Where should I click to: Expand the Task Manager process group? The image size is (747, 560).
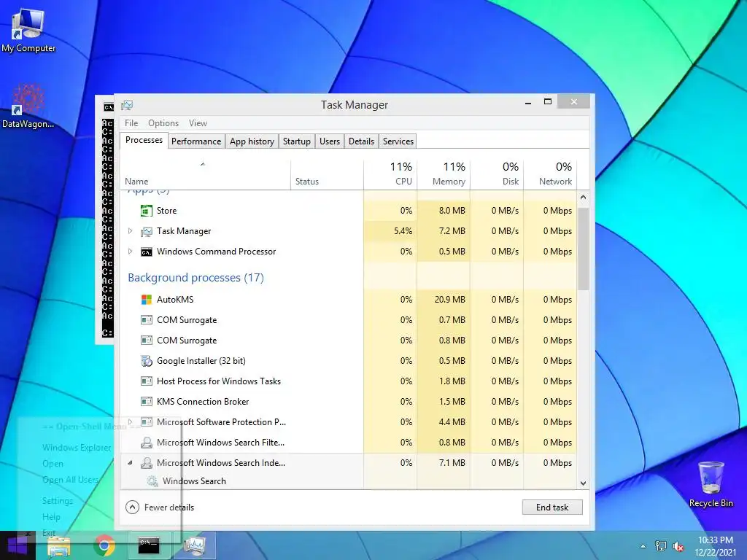click(x=130, y=231)
